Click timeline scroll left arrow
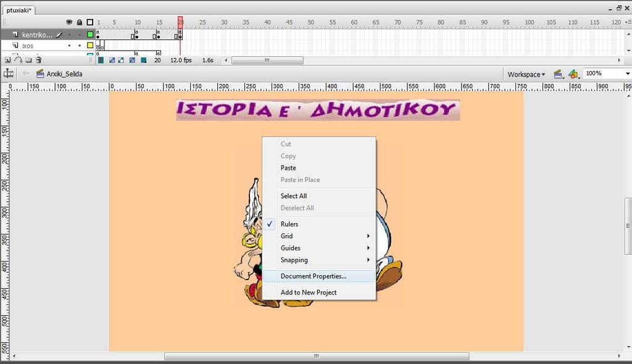 pos(226,60)
